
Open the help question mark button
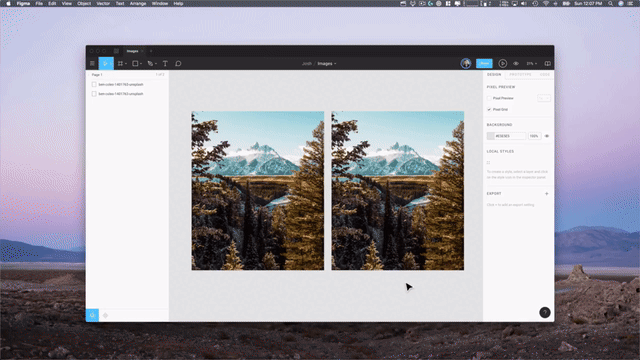tap(545, 313)
